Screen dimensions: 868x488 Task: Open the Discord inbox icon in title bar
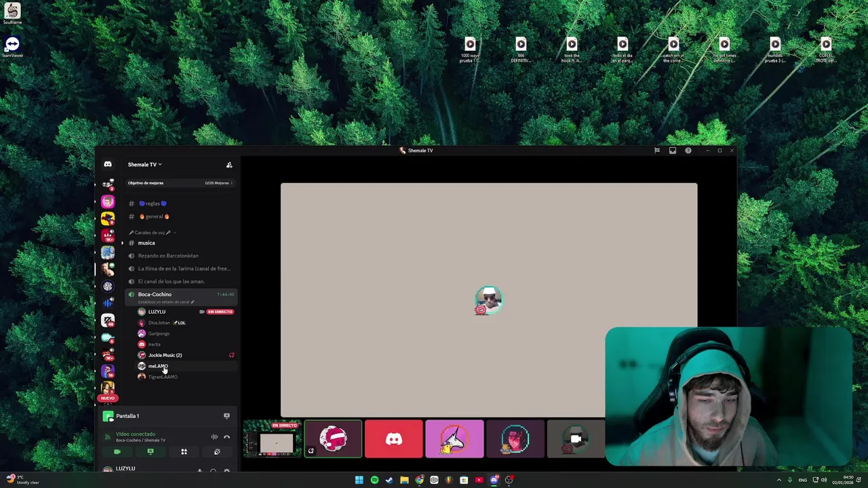click(x=673, y=150)
